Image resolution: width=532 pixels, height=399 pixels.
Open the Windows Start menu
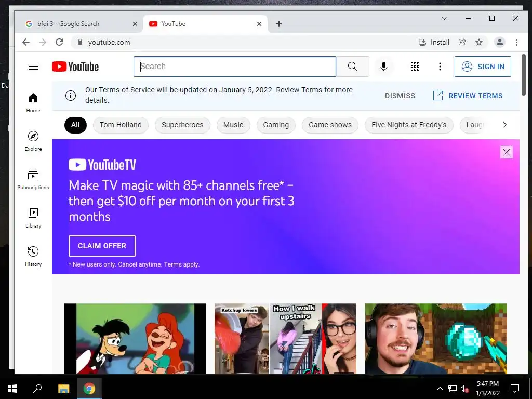click(12, 389)
